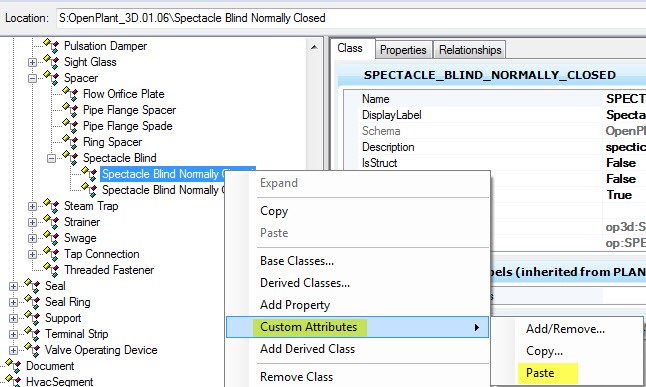Select the Pipe Flange Spade tree item
646x387 pixels.
tap(128, 126)
